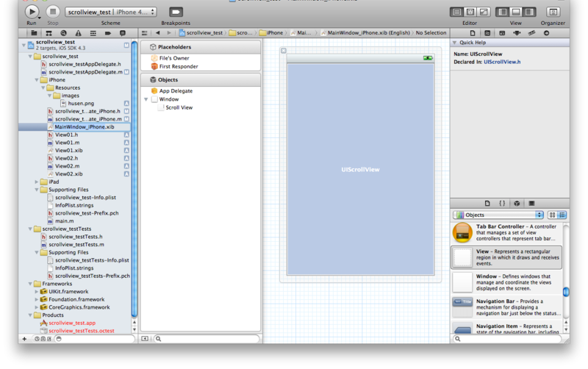Open View01.xib file
The height and width of the screenshot is (369, 588).
click(68, 151)
